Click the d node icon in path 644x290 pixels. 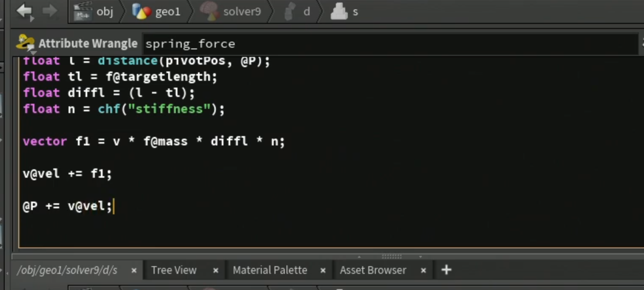[289, 11]
